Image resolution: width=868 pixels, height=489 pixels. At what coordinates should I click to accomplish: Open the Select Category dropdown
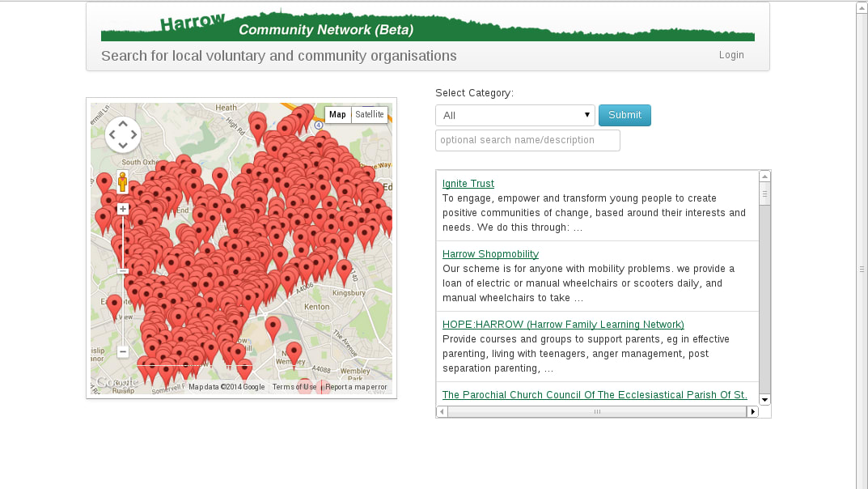(x=514, y=115)
